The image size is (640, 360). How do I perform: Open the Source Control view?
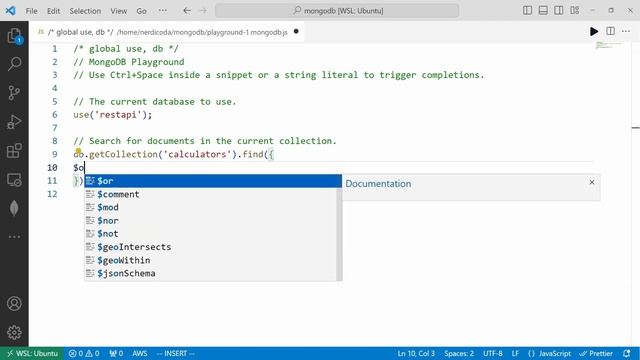pos(14,93)
